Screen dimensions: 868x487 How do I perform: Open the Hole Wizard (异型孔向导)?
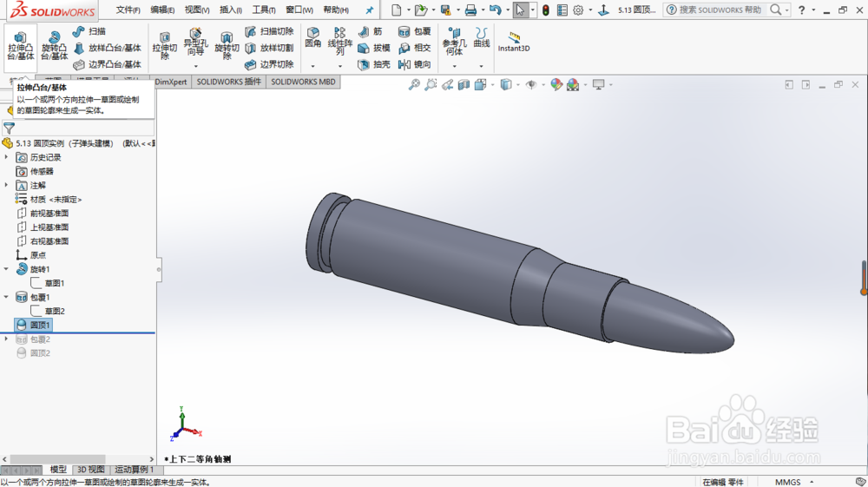(x=195, y=43)
